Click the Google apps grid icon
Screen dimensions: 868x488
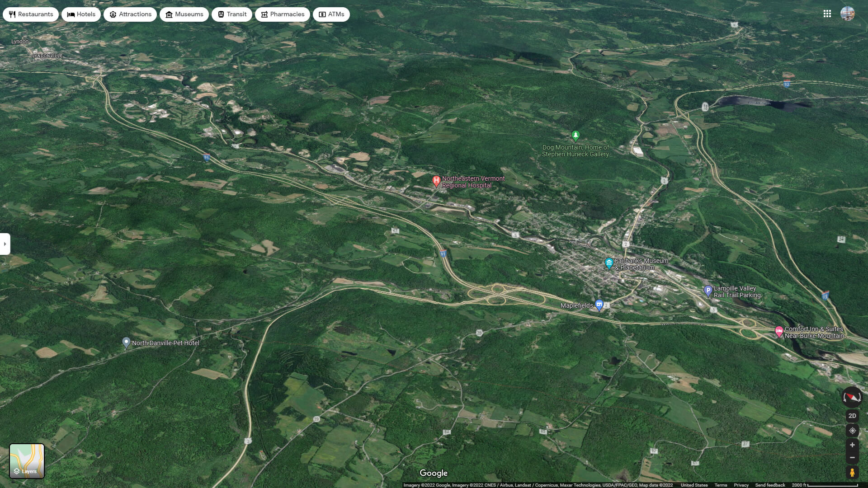tap(827, 14)
